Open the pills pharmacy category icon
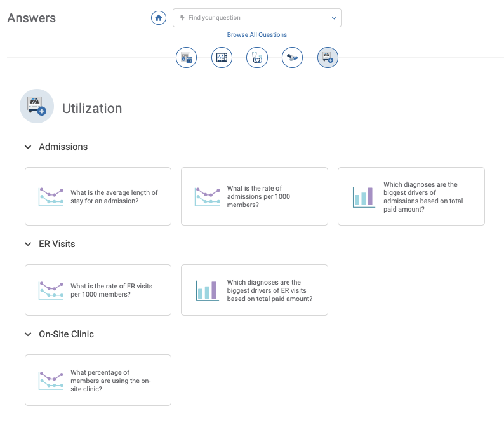The width and height of the screenshot is (504, 425). (x=292, y=58)
